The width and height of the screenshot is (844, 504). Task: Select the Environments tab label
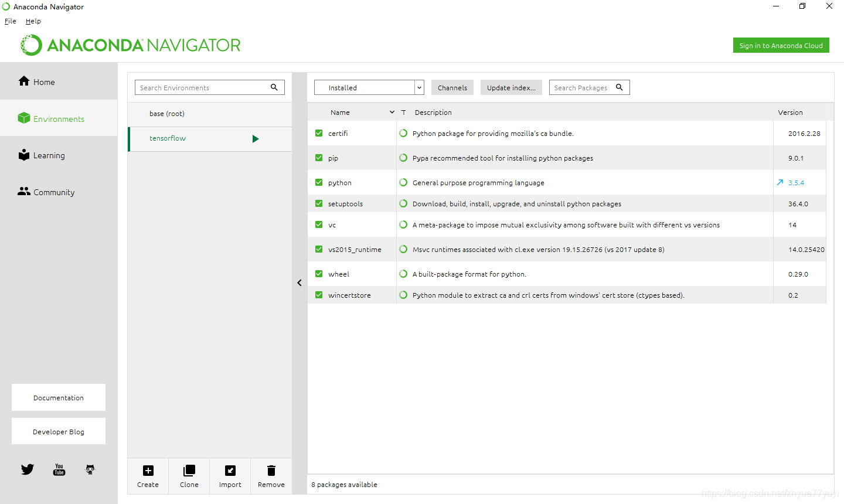[x=59, y=119]
